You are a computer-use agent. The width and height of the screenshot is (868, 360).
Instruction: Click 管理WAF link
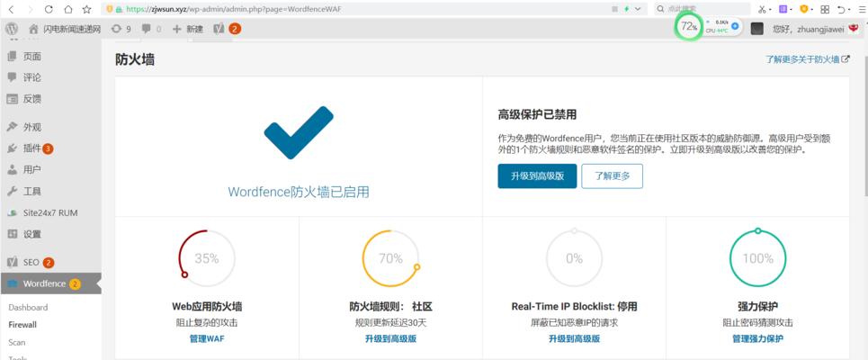[207, 339]
